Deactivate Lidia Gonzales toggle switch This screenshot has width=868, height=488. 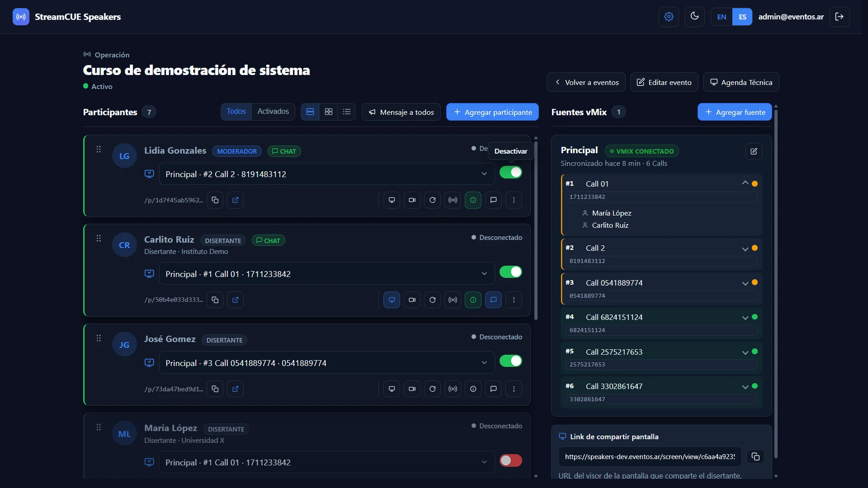coord(511,173)
